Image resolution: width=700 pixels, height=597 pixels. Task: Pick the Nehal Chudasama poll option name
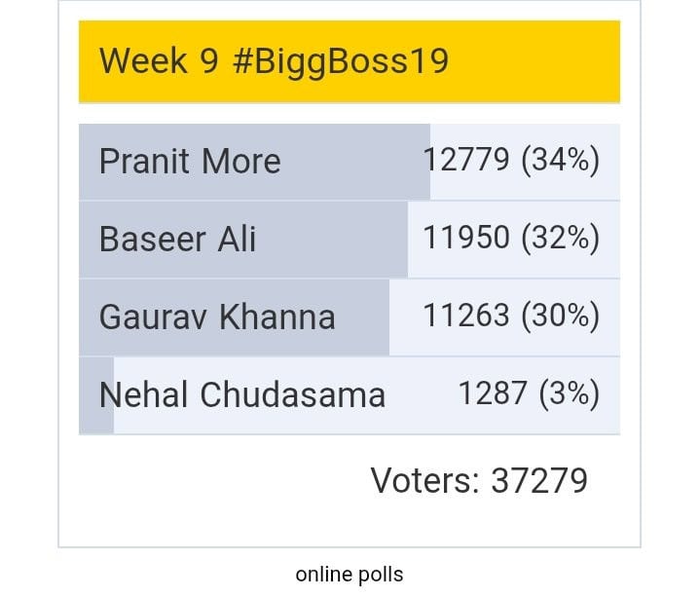point(242,394)
